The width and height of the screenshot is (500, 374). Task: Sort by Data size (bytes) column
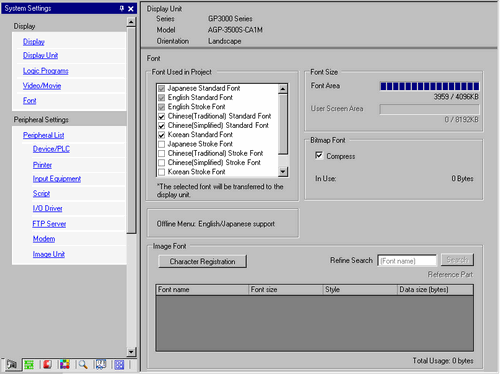coord(435,290)
